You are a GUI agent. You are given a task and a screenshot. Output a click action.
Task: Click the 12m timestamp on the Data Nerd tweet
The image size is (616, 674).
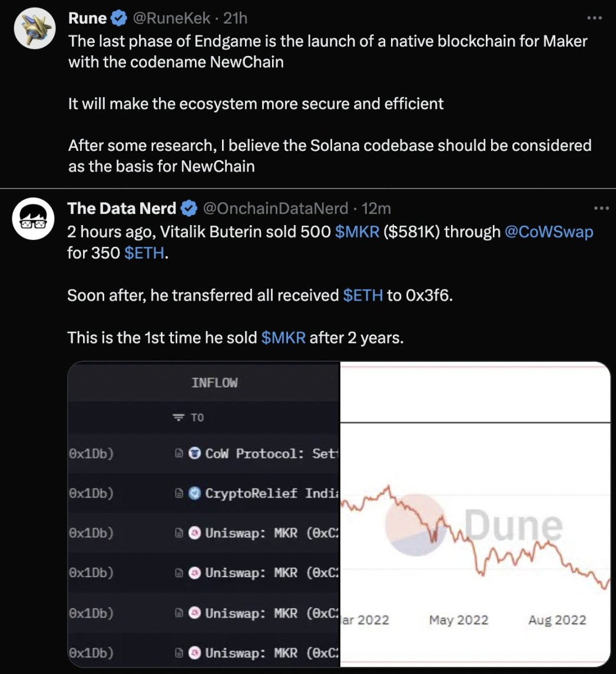click(376, 208)
